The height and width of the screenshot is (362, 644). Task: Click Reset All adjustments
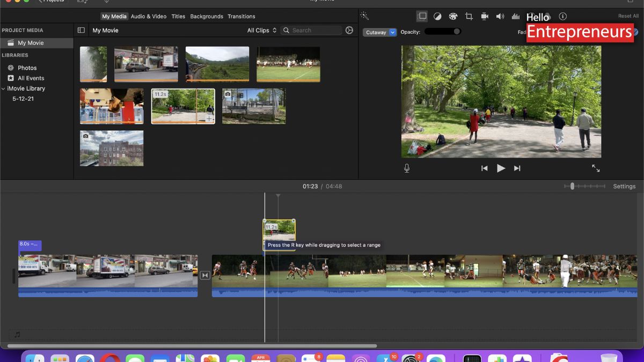click(628, 16)
